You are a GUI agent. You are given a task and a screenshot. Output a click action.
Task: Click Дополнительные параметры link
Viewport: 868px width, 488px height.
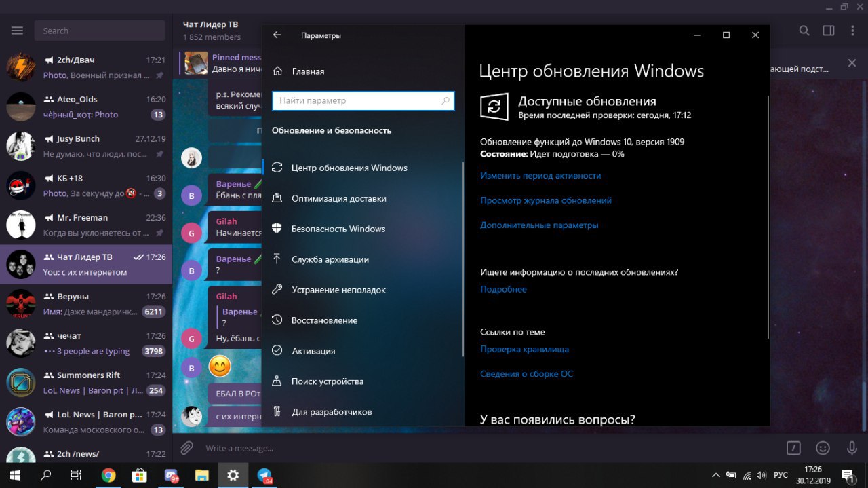539,225
